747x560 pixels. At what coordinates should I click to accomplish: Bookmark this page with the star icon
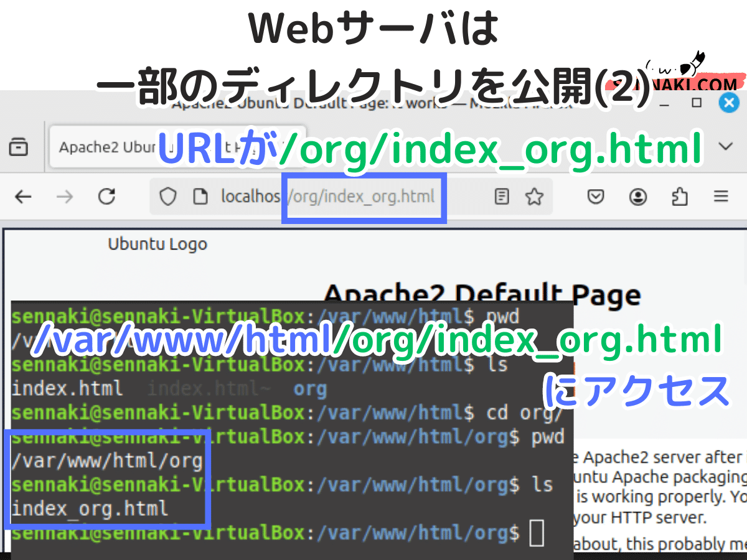[534, 197]
